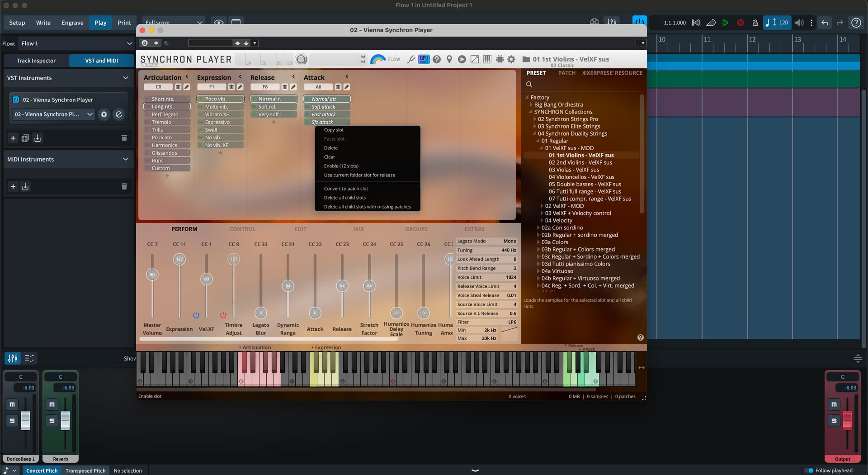Open Edit Instrument settings gear for Vienna Synchron
Screen dimensions: 868x475
pyautogui.click(x=104, y=114)
